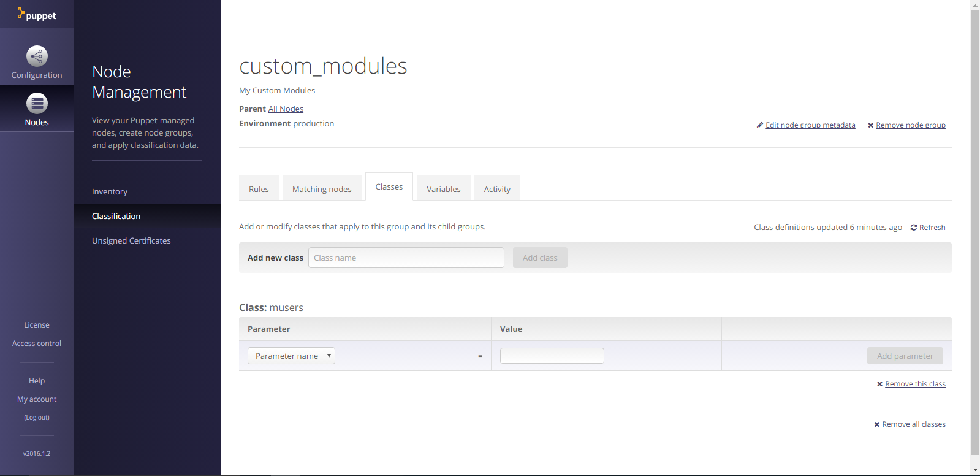Click the My Custom Modules description
The height and width of the screenshot is (476, 980).
pos(277,90)
